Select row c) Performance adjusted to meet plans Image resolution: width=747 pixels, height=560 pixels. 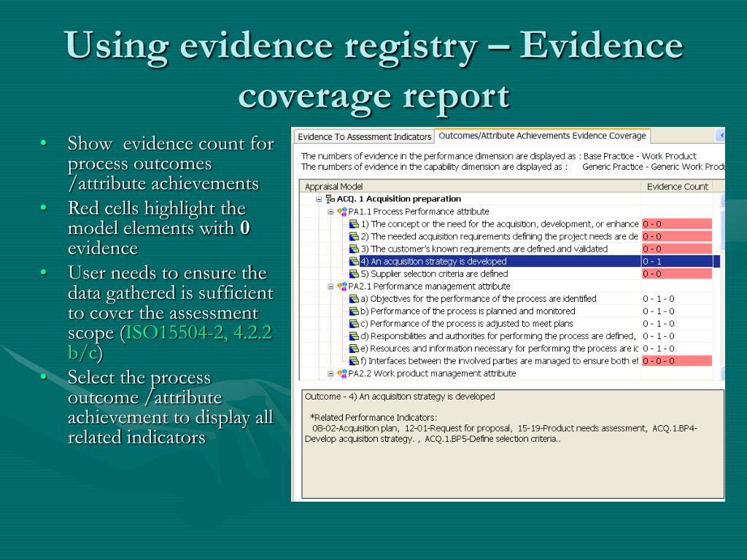467,323
